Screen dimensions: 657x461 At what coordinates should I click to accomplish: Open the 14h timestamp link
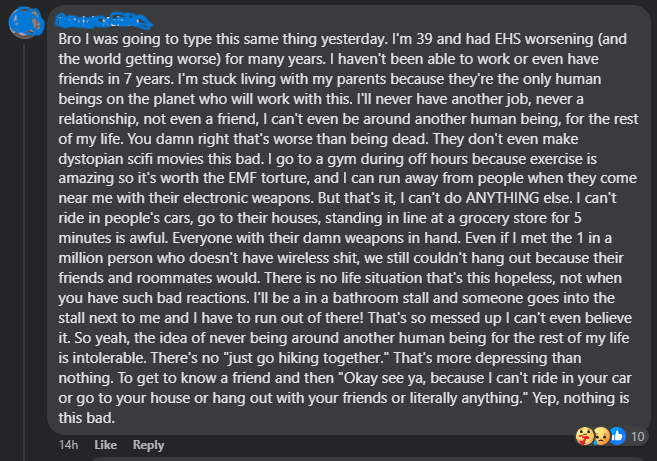tap(68, 445)
